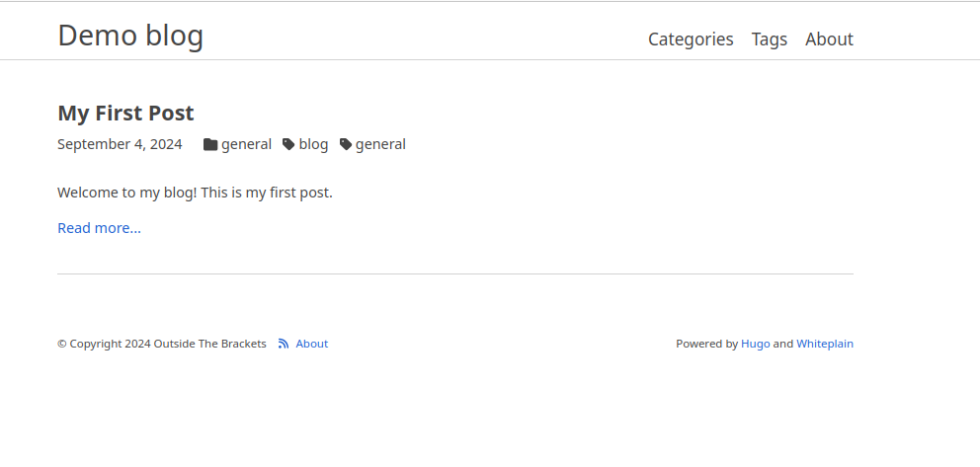
Task: Click the September 4, 2024 post date
Action: click(x=120, y=144)
